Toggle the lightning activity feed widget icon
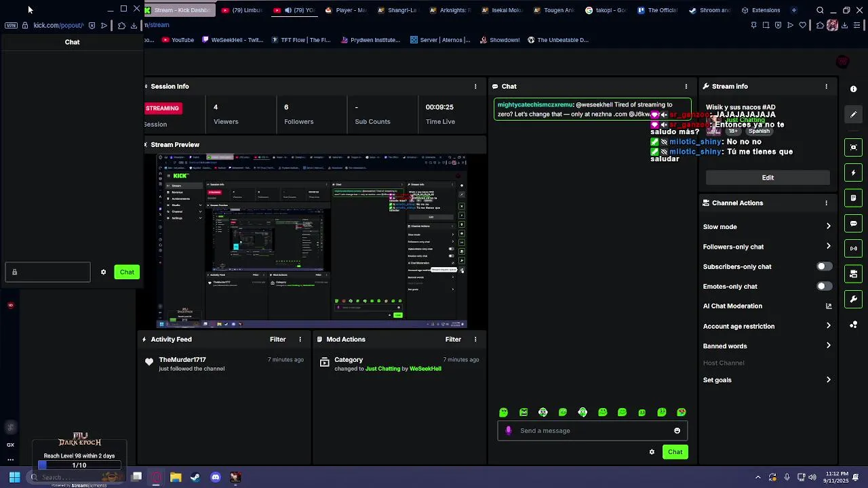Viewport: 868px width, 488px height. pos(853,173)
